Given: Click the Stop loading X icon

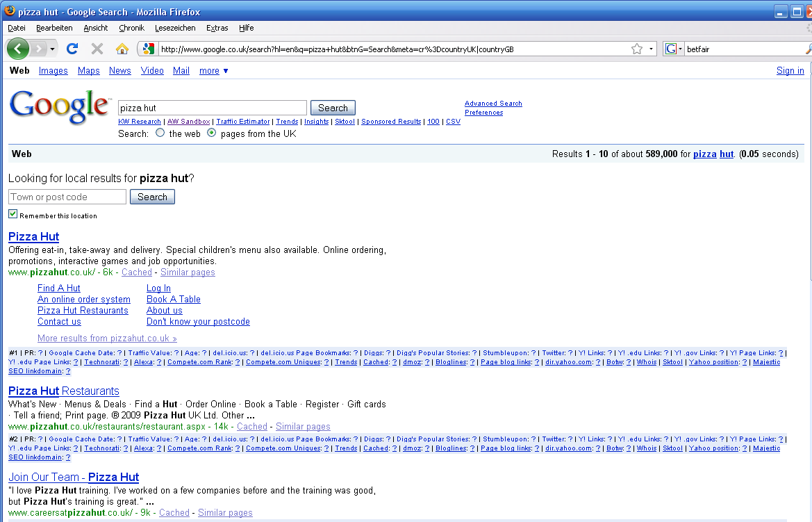Looking at the screenshot, I should click(x=97, y=49).
